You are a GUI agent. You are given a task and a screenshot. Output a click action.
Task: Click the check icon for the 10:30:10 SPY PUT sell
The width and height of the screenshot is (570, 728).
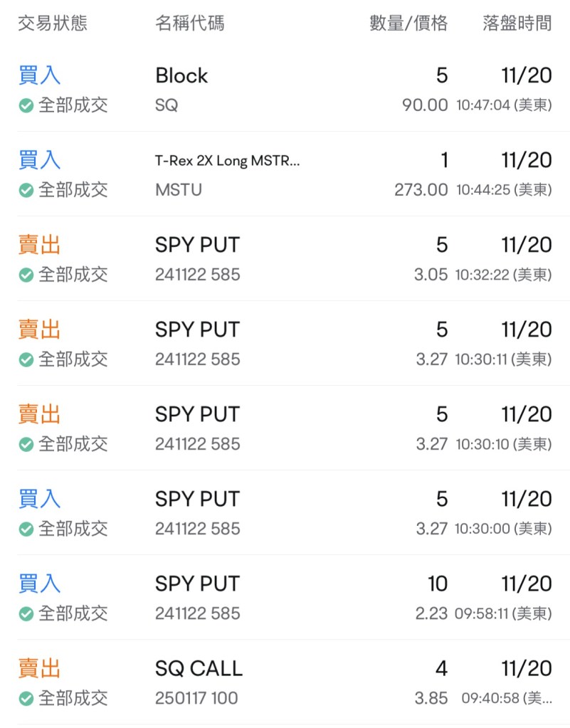[26, 445]
